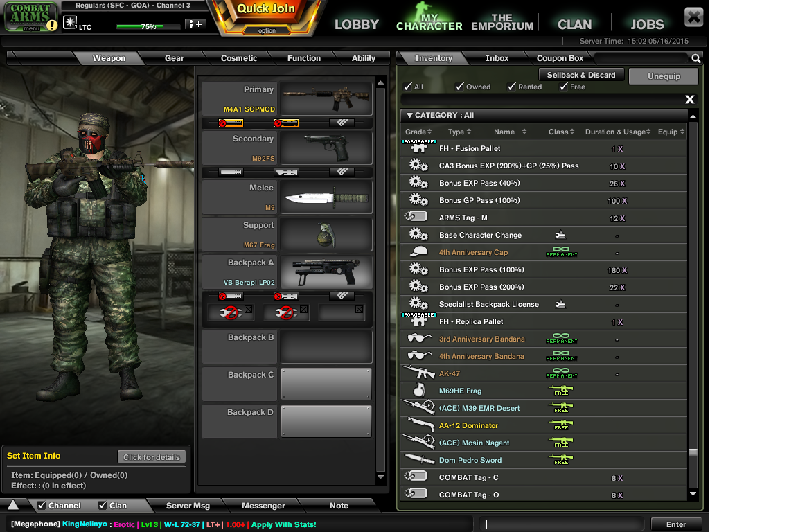
Task: Click the primary weapon first attachment slot
Action: pyautogui.click(x=231, y=123)
